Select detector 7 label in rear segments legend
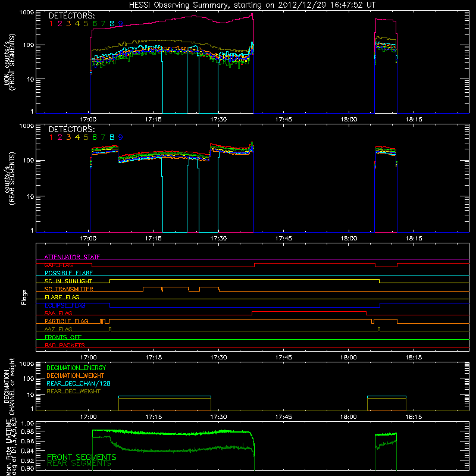The width and height of the screenshot is (476, 476). point(103,137)
